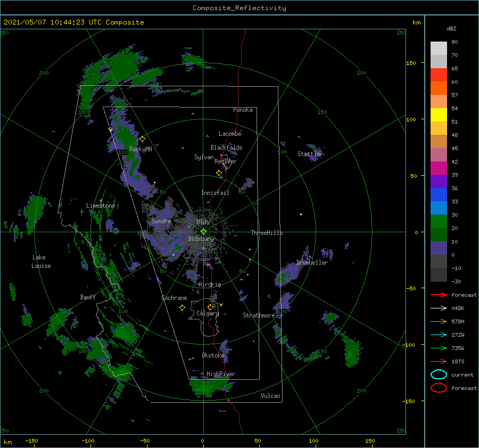The width and height of the screenshot is (479, 448).
Task: Click the Didsbury label
Action: click(201, 239)
